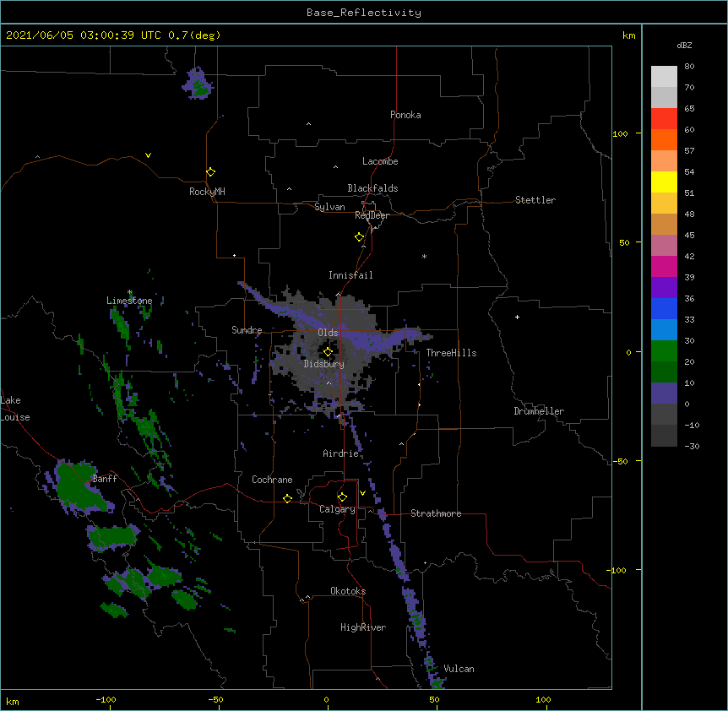
Task: Click the RockyMH label
Action: (x=207, y=192)
